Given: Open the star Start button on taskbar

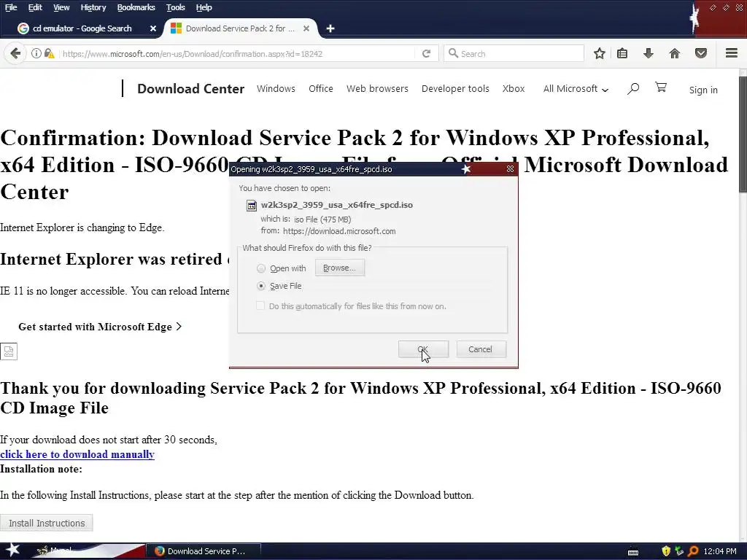Looking at the screenshot, I should (12, 551).
